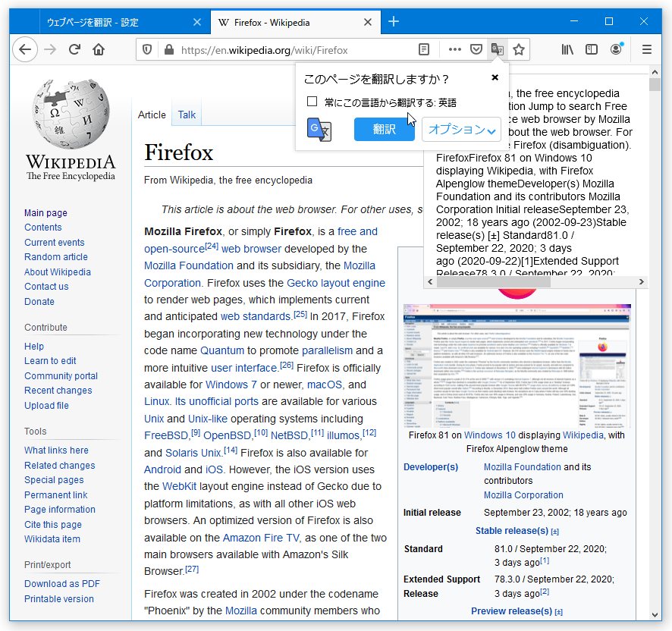Click the Developer(s) infobox link
The height and width of the screenshot is (631, 672).
(431, 467)
